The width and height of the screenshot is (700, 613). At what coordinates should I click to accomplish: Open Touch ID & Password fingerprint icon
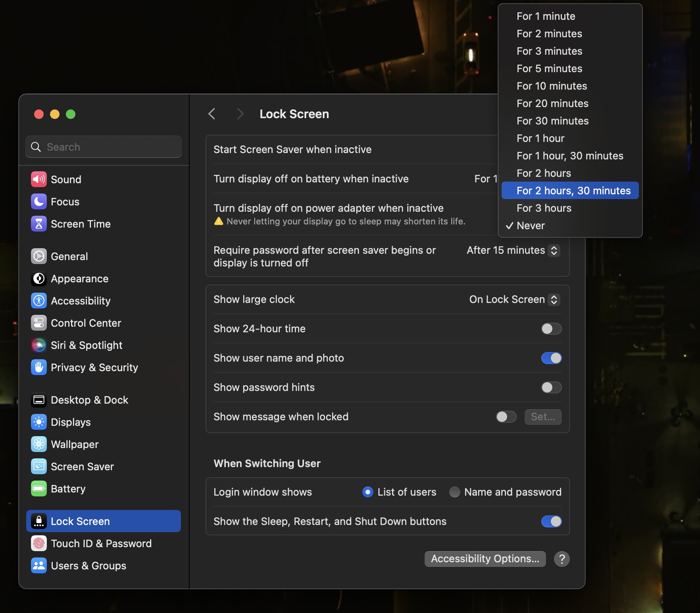coord(39,544)
